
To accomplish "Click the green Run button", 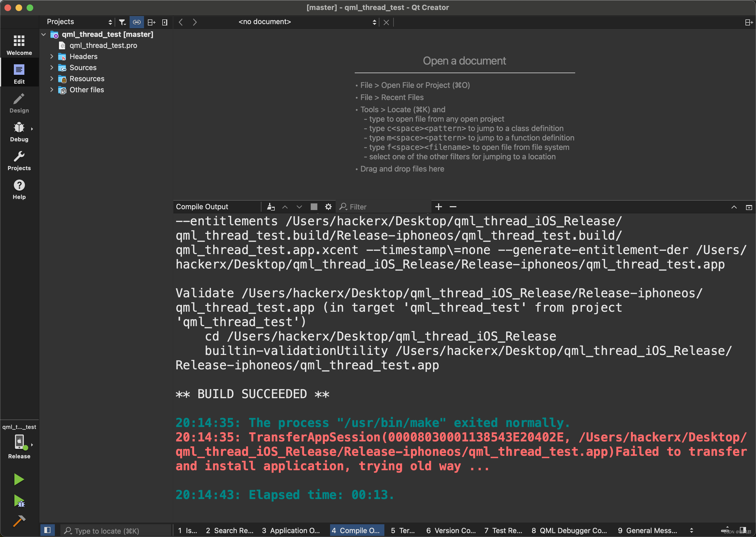I will [x=19, y=479].
